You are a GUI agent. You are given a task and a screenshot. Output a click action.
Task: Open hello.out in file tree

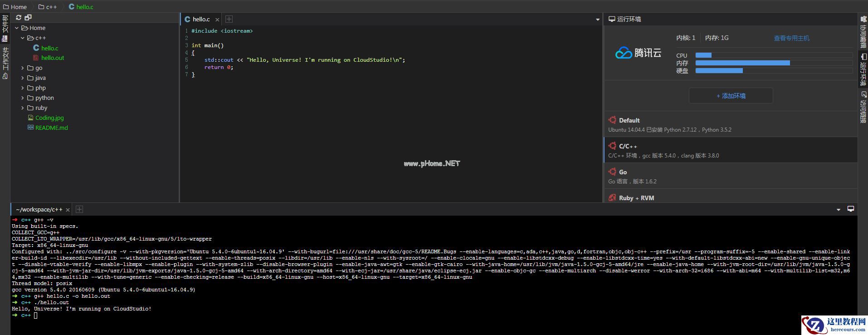click(x=52, y=58)
